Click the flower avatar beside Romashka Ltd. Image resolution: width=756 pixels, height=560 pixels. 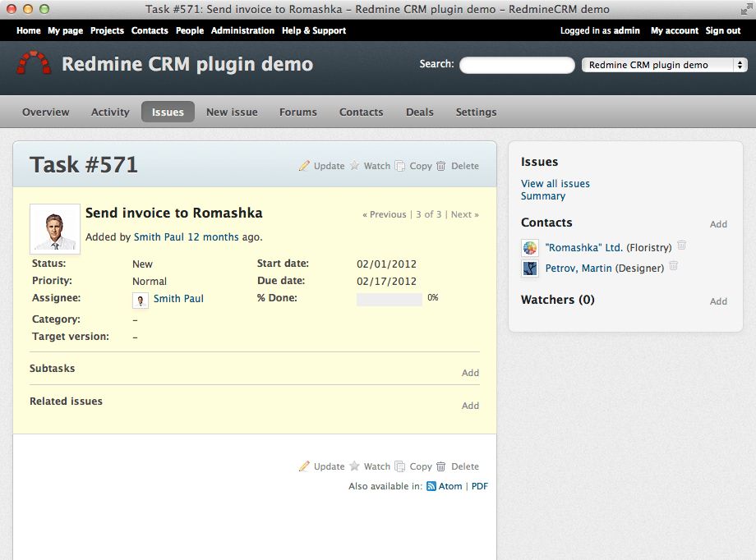(x=529, y=247)
